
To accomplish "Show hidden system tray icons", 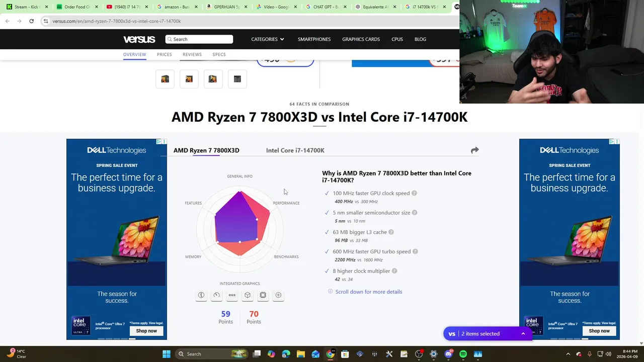I will [x=568, y=354].
